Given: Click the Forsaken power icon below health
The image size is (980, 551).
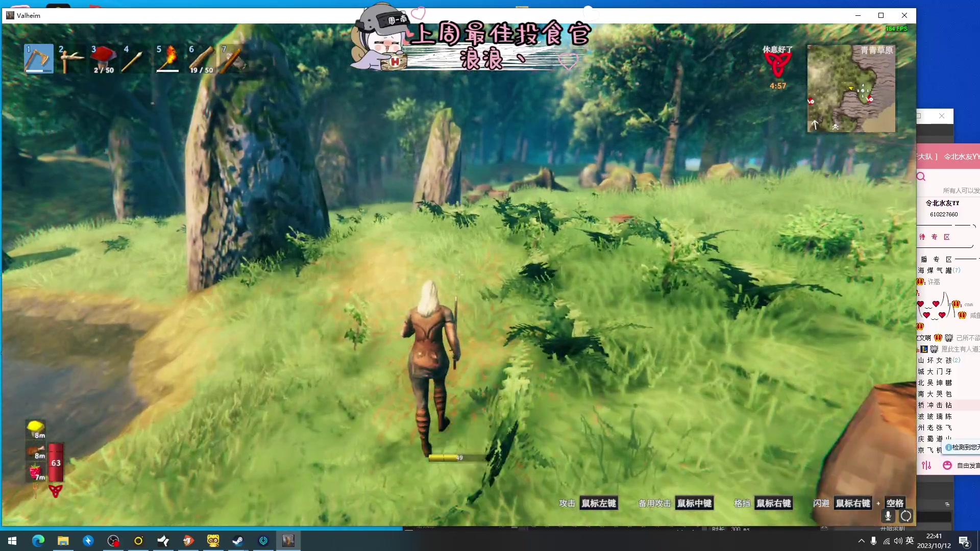Looking at the screenshot, I should tap(55, 491).
